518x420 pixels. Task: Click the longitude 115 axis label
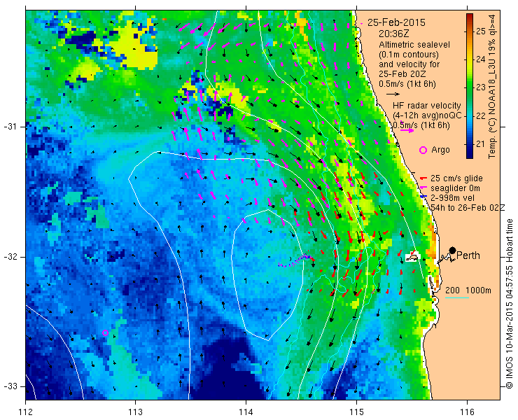pos(356,412)
